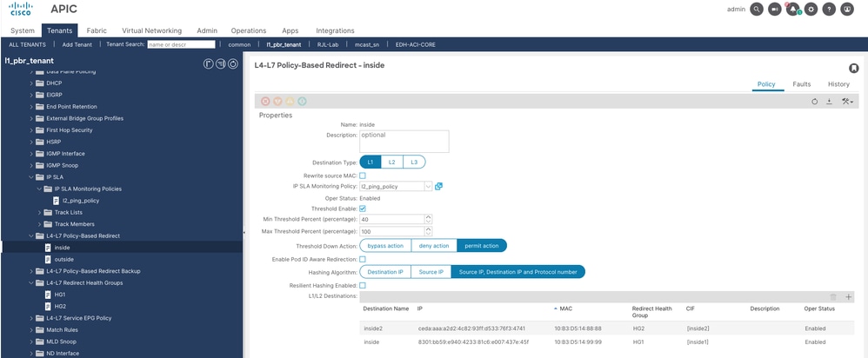The height and width of the screenshot is (358, 868).
Task: Open the search icon next to admin
Action: click(x=756, y=10)
